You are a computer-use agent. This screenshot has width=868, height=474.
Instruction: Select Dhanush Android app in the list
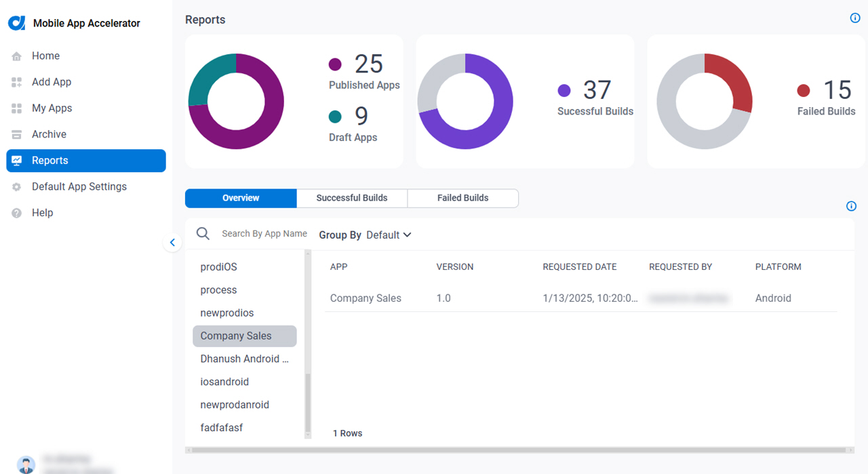[245, 359]
